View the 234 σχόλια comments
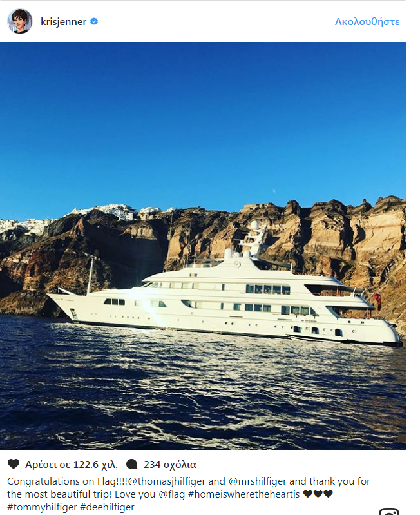The image size is (420, 515). click(x=170, y=465)
